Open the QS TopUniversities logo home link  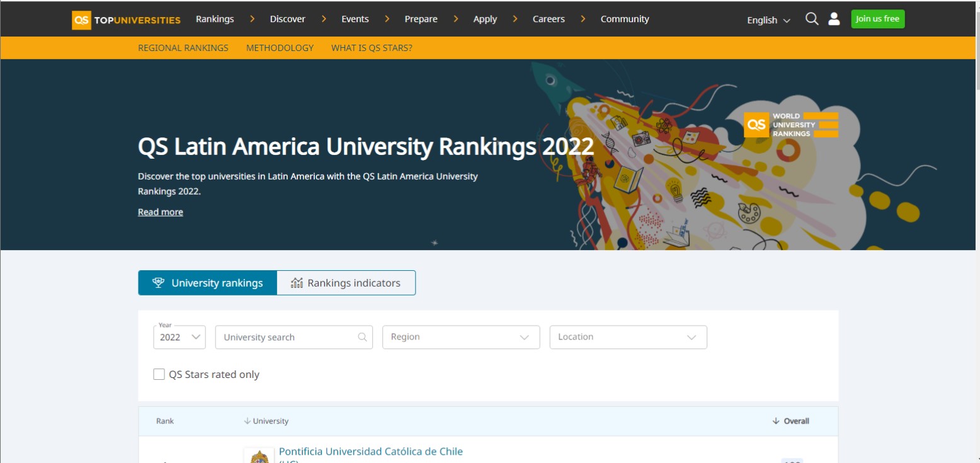[x=126, y=20]
